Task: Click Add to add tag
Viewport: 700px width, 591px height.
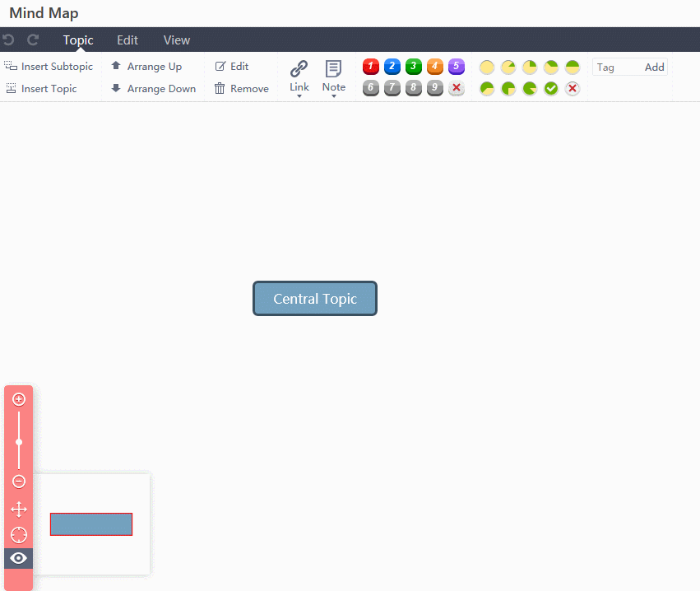Action: pyautogui.click(x=655, y=67)
